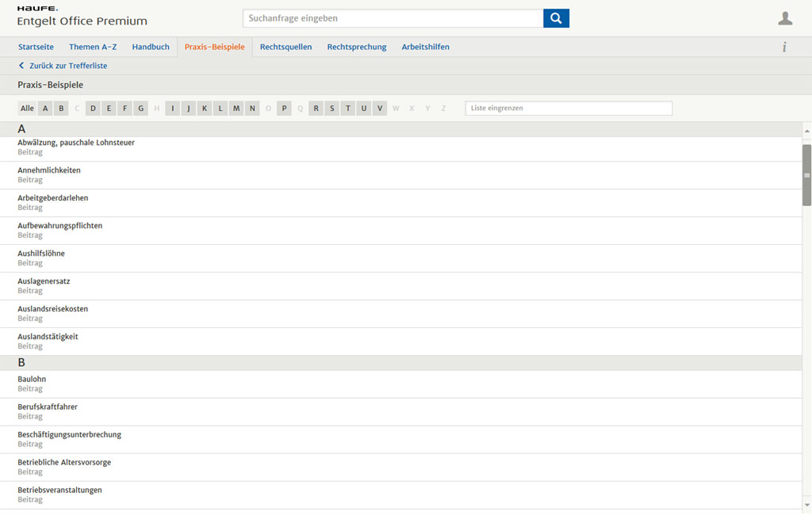Filter list by letter L

coord(220,108)
